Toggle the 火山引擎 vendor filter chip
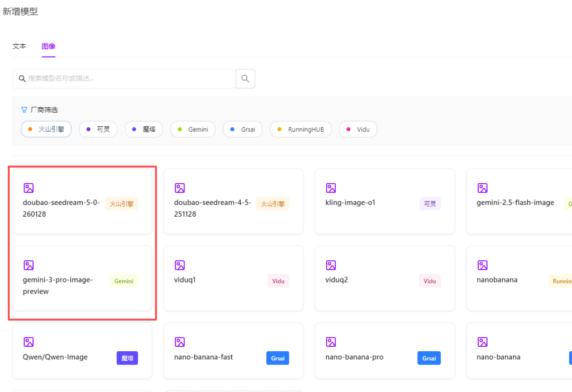 coord(46,130)
